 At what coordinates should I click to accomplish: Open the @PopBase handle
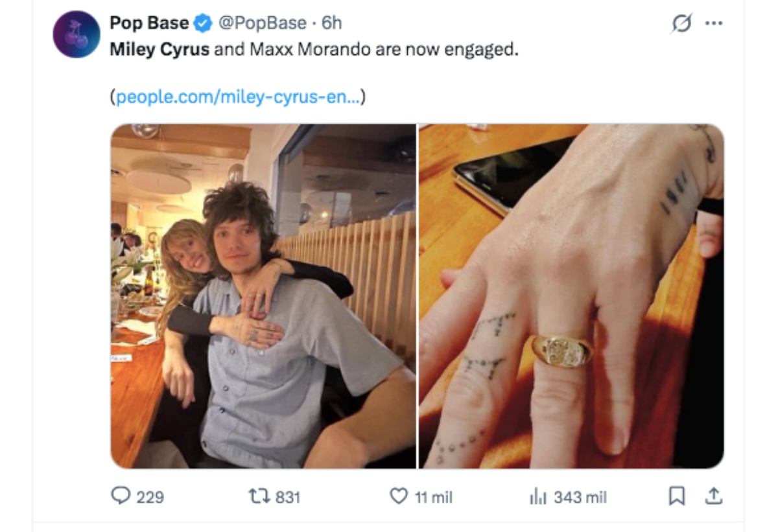pos(262,23)
